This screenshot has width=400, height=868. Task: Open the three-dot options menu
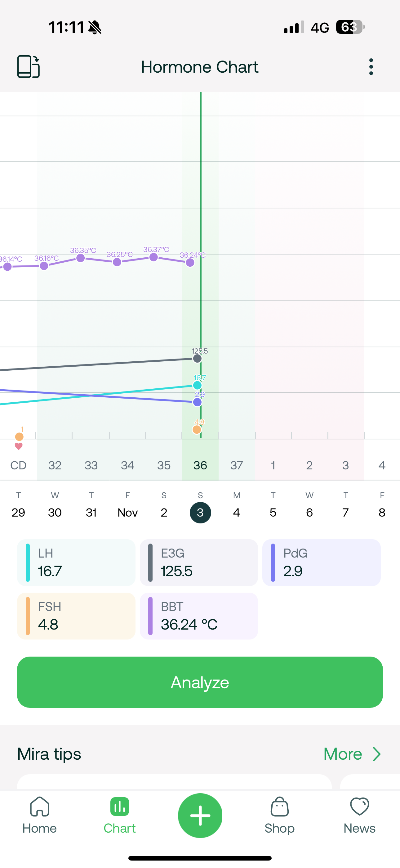point(371,67)
